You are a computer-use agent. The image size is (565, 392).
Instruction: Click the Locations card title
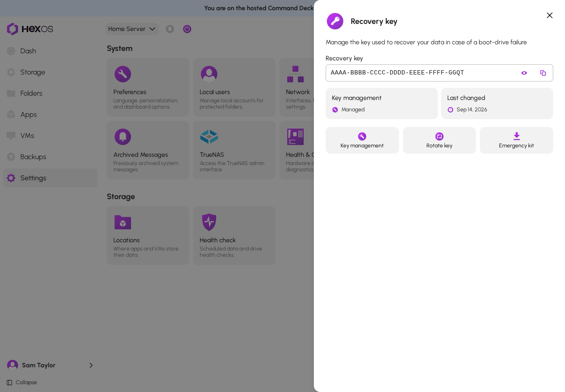(x=126, y=240)
